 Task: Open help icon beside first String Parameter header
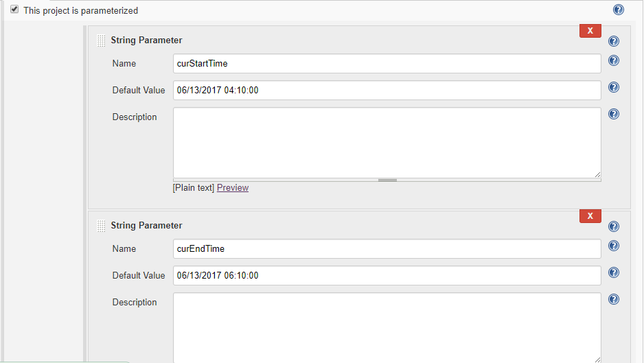coord(614,41)
